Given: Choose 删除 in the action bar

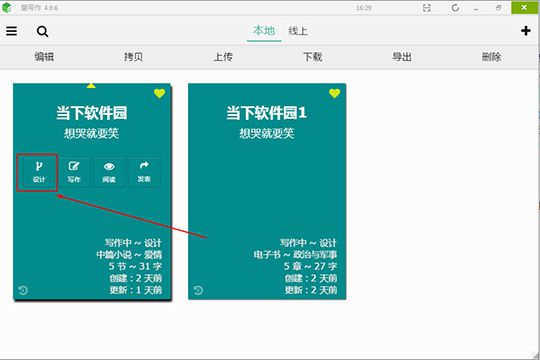Looking at the screenshot, I should (491, 56).
